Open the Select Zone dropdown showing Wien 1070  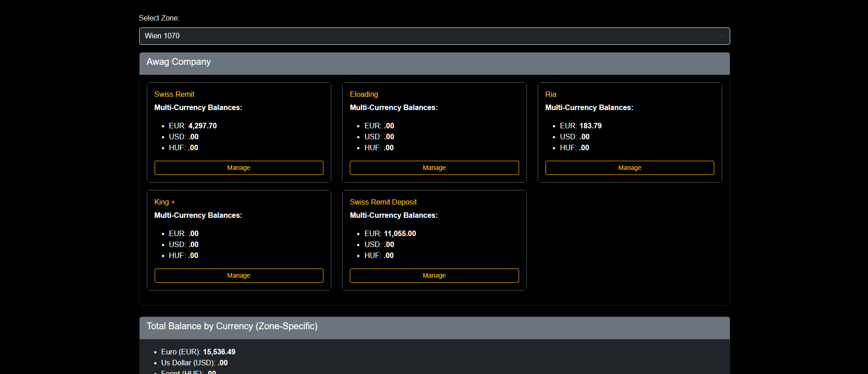tap(434, 36)
